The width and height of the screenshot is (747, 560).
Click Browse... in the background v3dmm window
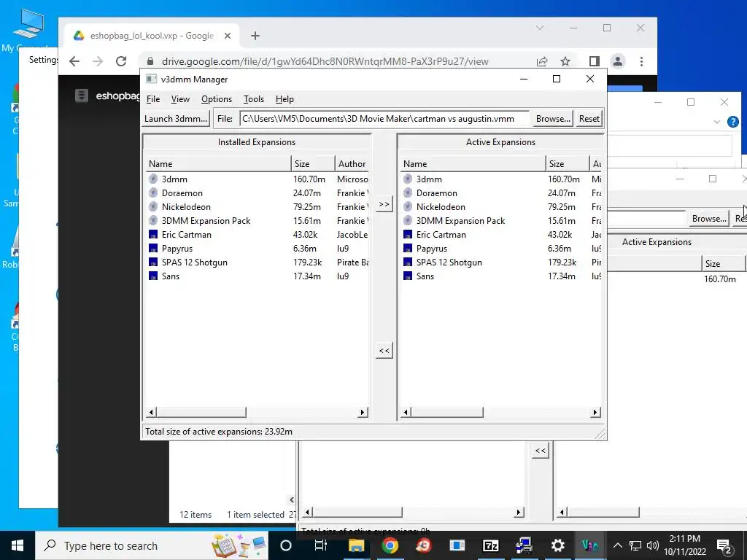[709, 219]
